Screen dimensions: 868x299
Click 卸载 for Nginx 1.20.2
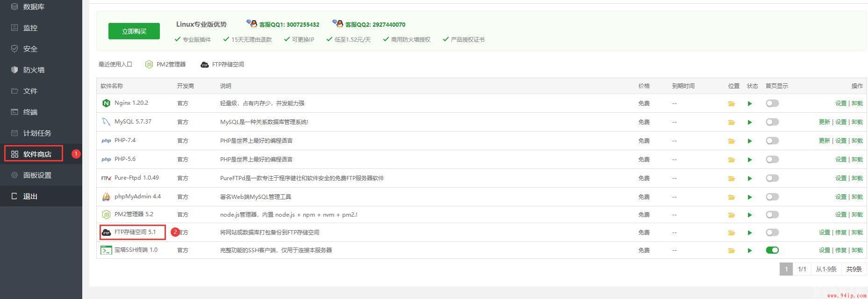tap(857, 103)
